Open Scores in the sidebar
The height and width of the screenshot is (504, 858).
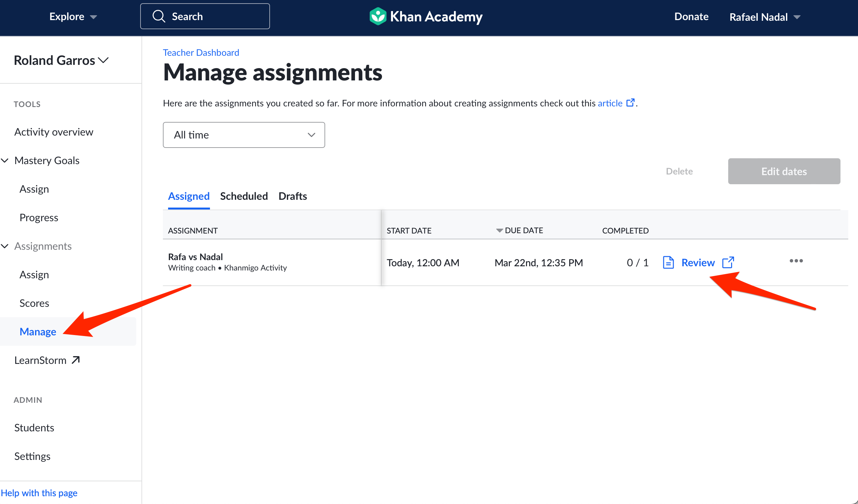(x=34, y=303)
